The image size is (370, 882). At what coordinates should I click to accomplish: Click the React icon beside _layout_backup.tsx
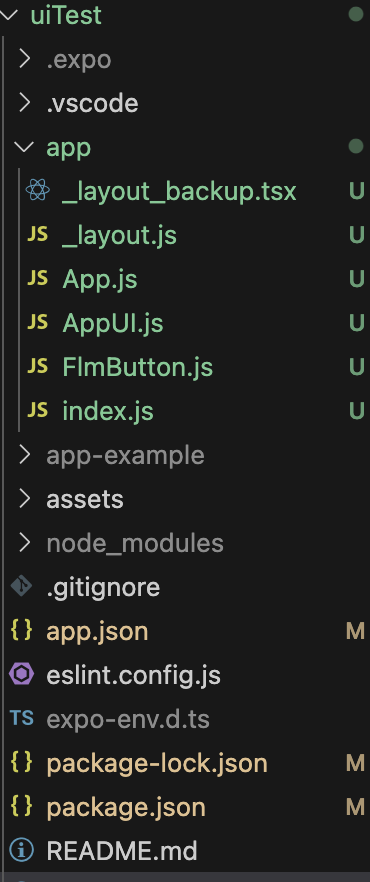coord(38,191)
